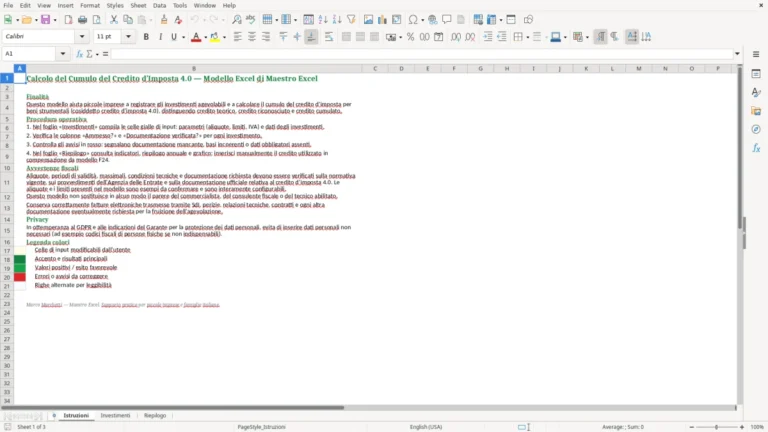This screenshot has height=432, width=768.
Task: Toggle Center Horizontally alignment
Action: (x=252, y=37)
